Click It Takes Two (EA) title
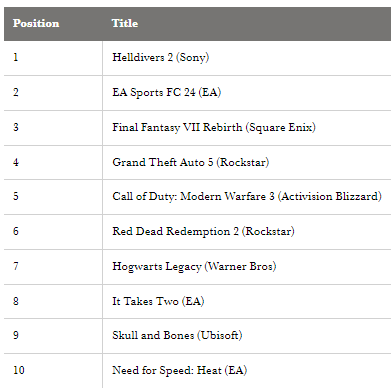 158,301
